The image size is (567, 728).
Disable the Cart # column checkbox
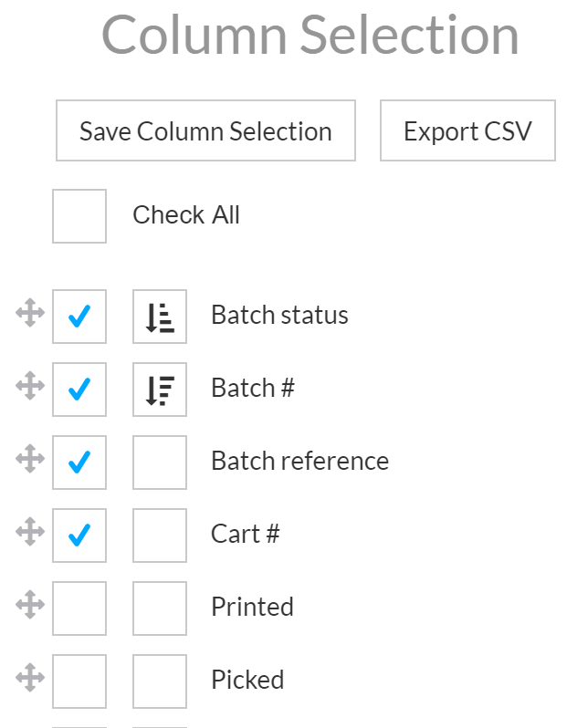click(x=79, y=536)
